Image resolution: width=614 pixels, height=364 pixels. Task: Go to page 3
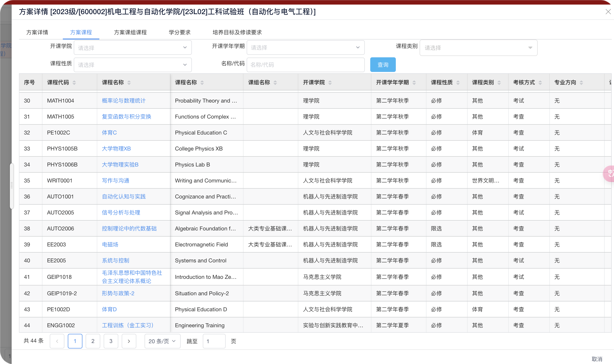[x=111, y=341]
